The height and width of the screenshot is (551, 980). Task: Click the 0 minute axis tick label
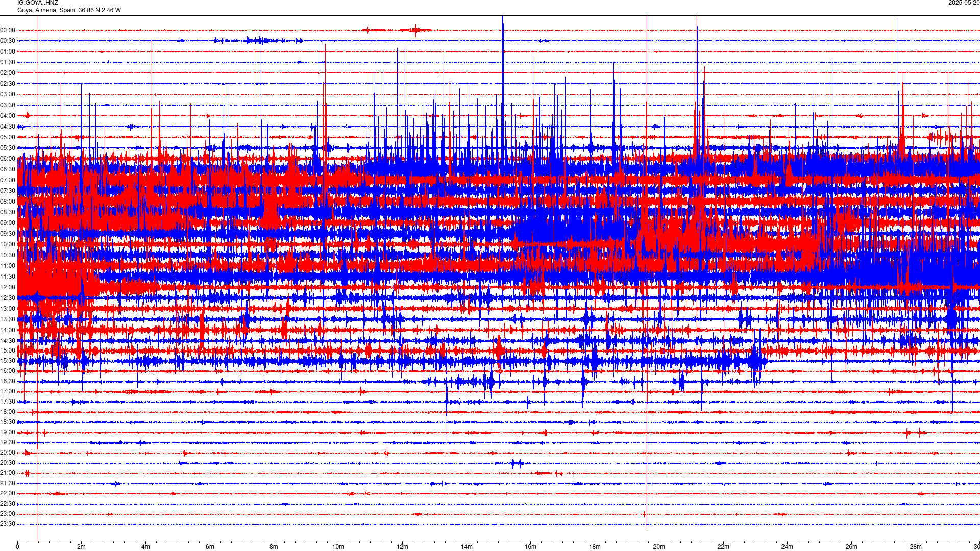[x=17, y=547]
